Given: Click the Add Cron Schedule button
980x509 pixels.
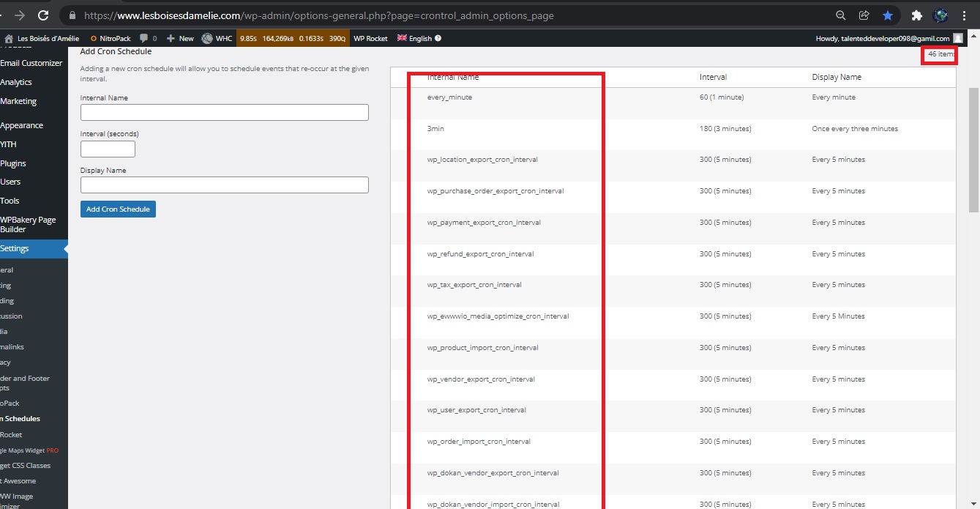Looking at the screenshot, I should [118, 209].
